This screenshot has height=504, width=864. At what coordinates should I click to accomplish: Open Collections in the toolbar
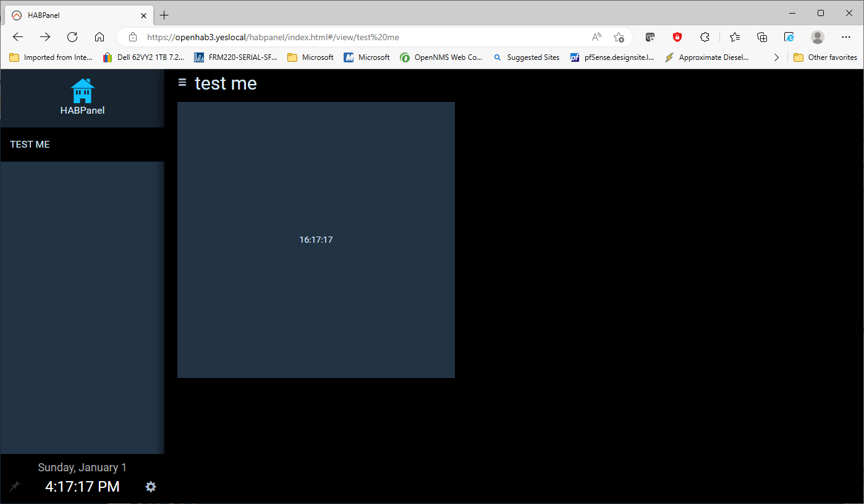[762, 37]
